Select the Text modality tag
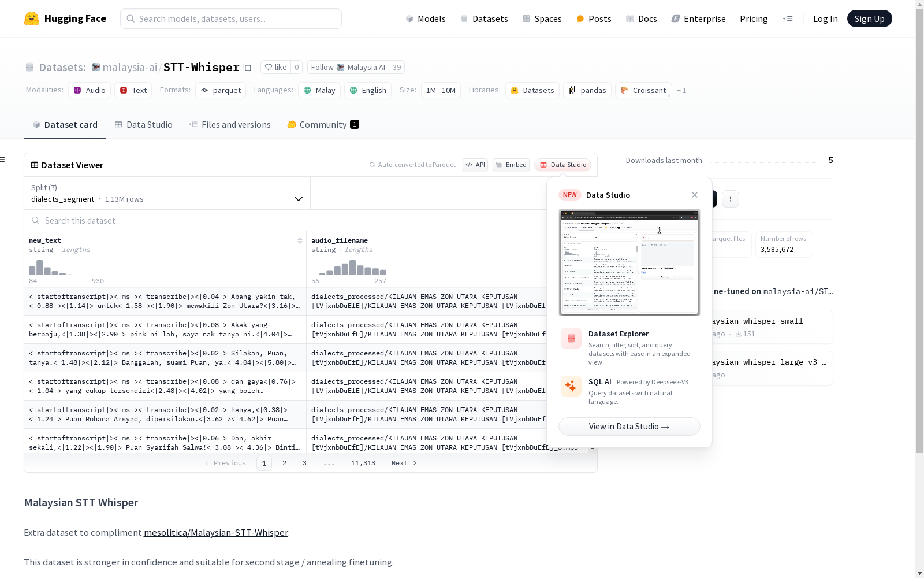The width and height of the screenshot is (924, 578). pyautogui.click(x=133, y=90)
